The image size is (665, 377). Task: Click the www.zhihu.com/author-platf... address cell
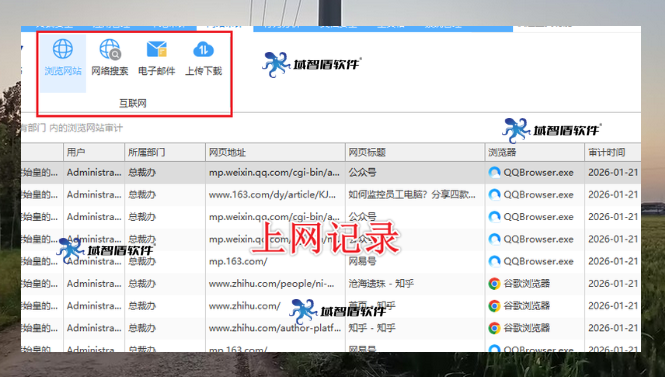tap(274, 328)
